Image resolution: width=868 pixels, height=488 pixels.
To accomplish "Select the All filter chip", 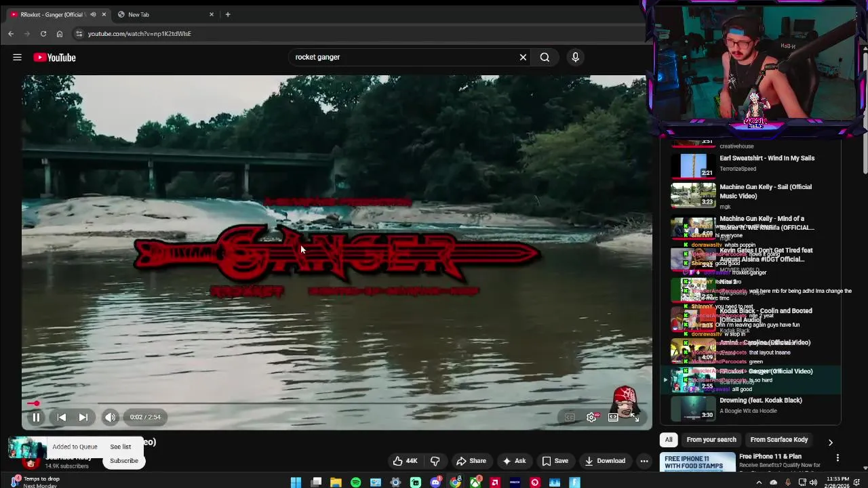I will 669,440.
